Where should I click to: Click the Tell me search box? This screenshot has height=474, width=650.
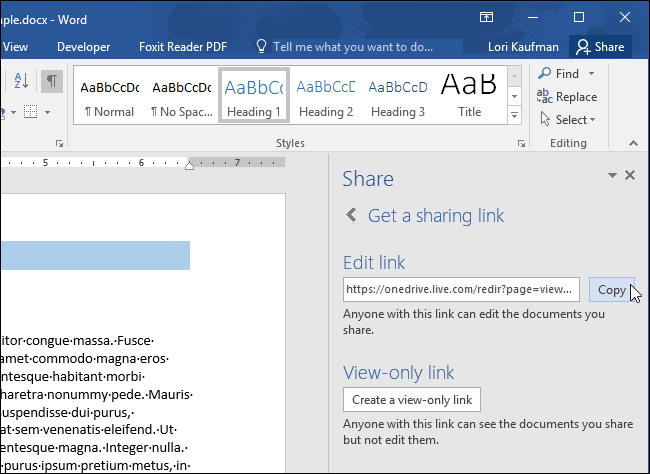[x=352, y=47]
